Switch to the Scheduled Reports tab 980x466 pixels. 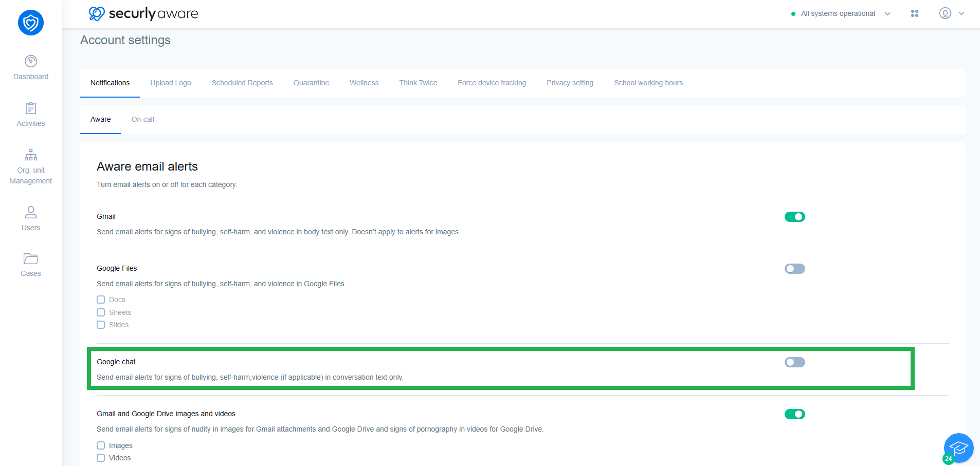coord(242,83)
